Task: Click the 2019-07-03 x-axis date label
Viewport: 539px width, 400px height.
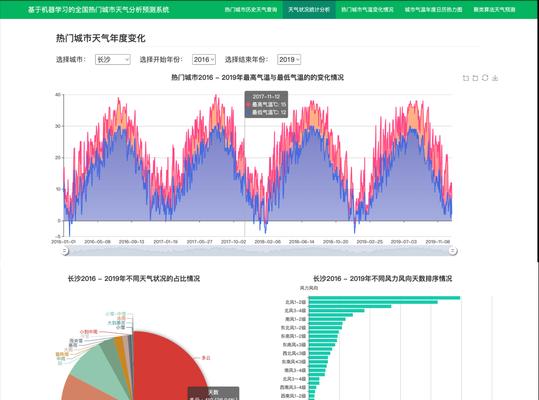Action: click(x=404, y=242)
